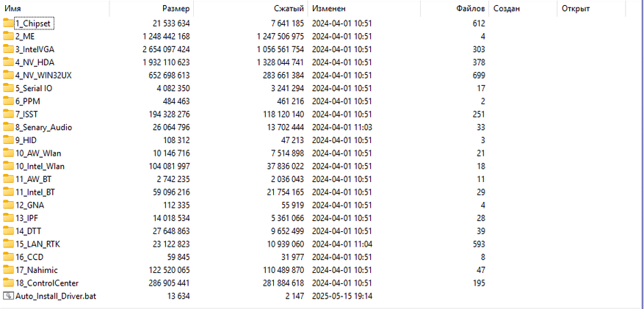This screenshot has width=644, height=309.
Task: Click the 4_NV_HDA folder icon
Action: tap(8, 62)
